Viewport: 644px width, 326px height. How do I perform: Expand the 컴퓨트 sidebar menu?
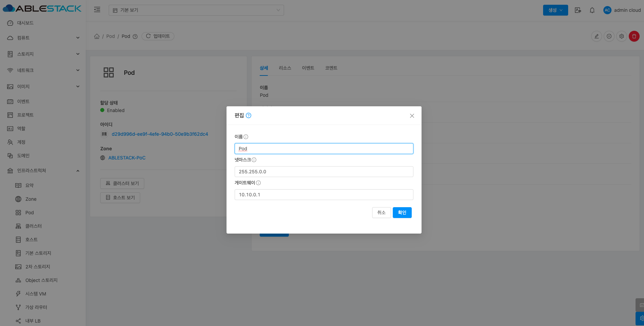(x=43, y=38)
